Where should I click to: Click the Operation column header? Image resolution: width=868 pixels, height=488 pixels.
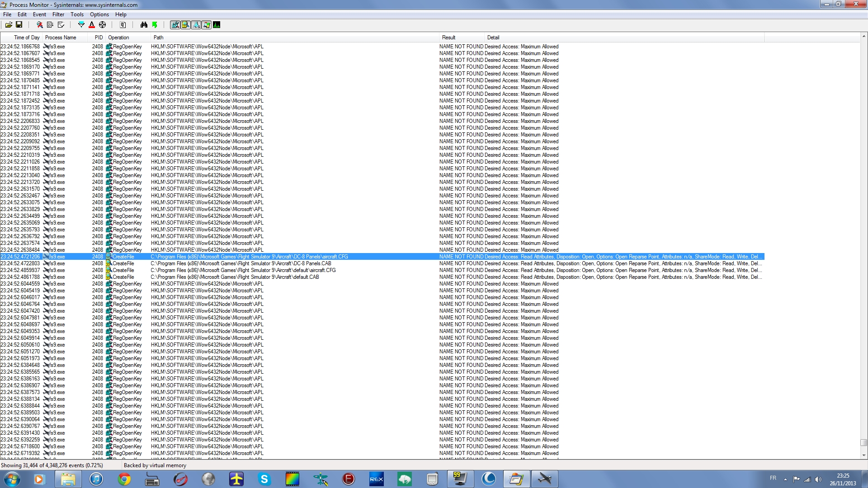pos(128,38)
